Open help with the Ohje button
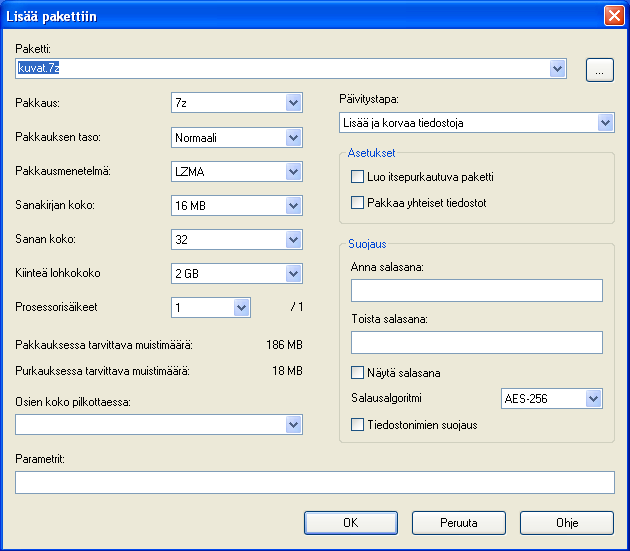The width and height of the screenshot is (630, 551). click(567, 523)
